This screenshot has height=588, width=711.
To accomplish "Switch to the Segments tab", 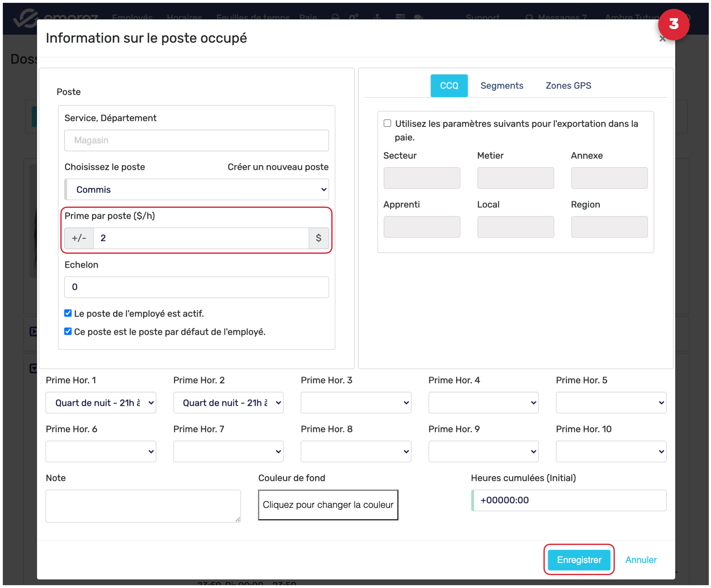I will coord(502,86).
